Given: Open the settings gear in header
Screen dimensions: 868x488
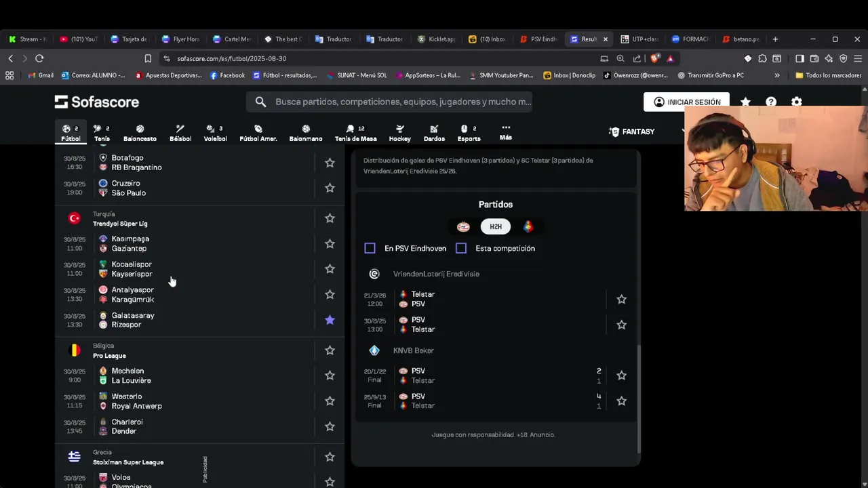Looking at the screenshot, I should (797, 102).
